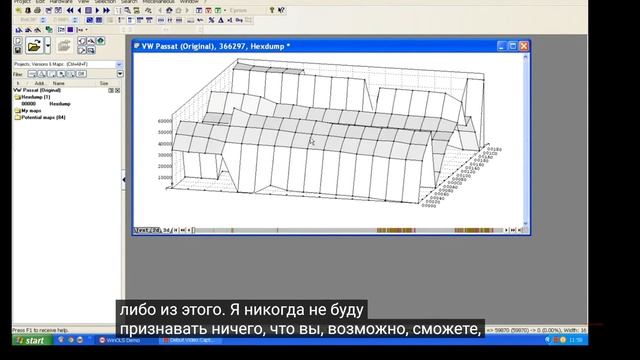The height and width of the screenshot is (360, 640).
Task: Activate the context help pointer icon
Action: 281,11
